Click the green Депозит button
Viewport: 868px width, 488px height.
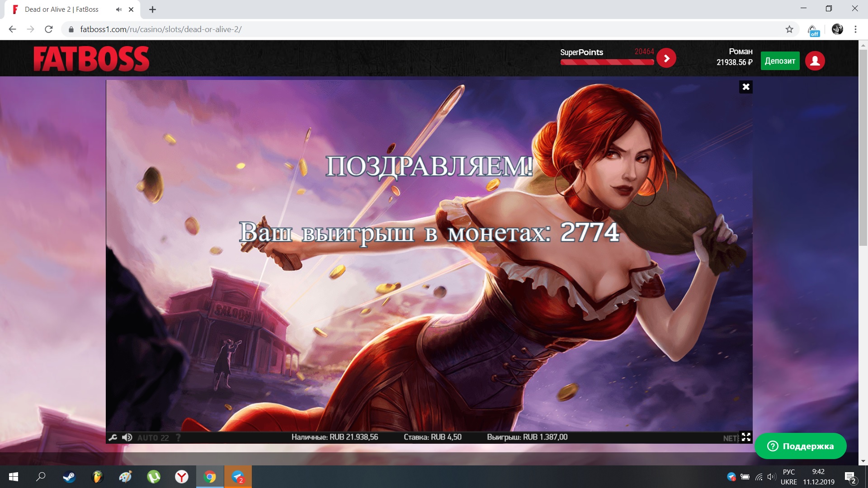(x=780, y=61)
